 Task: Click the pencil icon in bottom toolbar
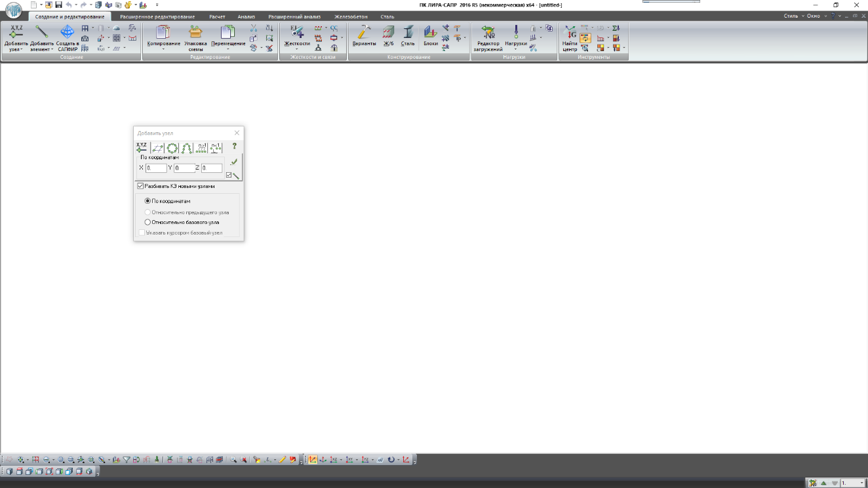(x=283, y=460)
